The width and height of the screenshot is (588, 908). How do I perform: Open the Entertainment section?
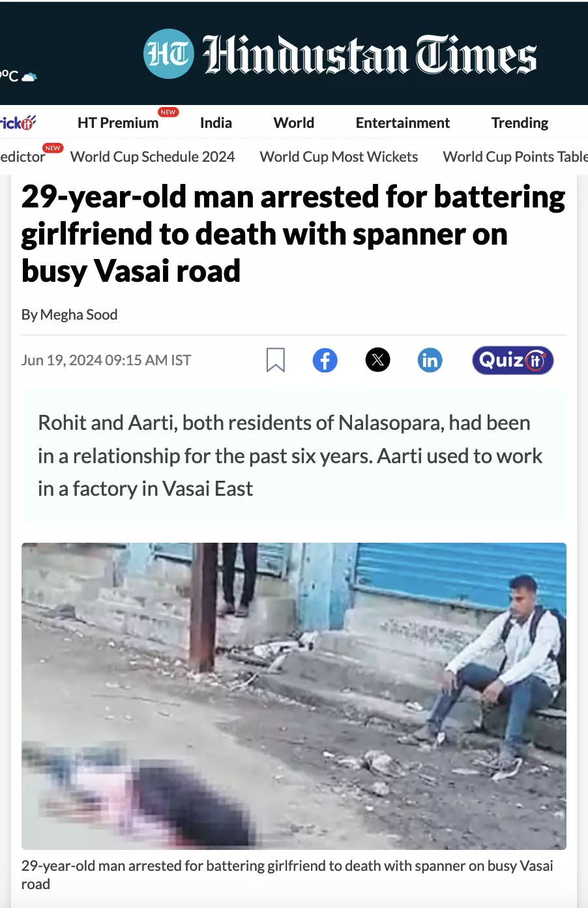coord(403,123)
